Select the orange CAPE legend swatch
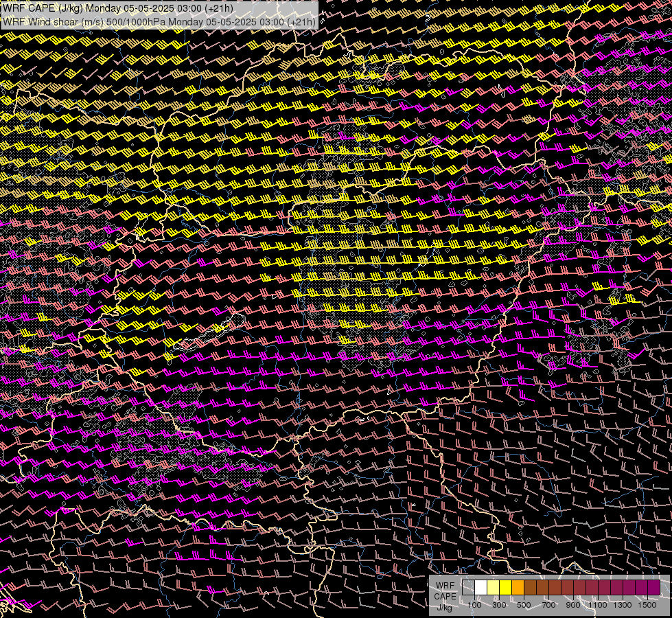This screenshot has width=672, height=618. click(518, 588)
